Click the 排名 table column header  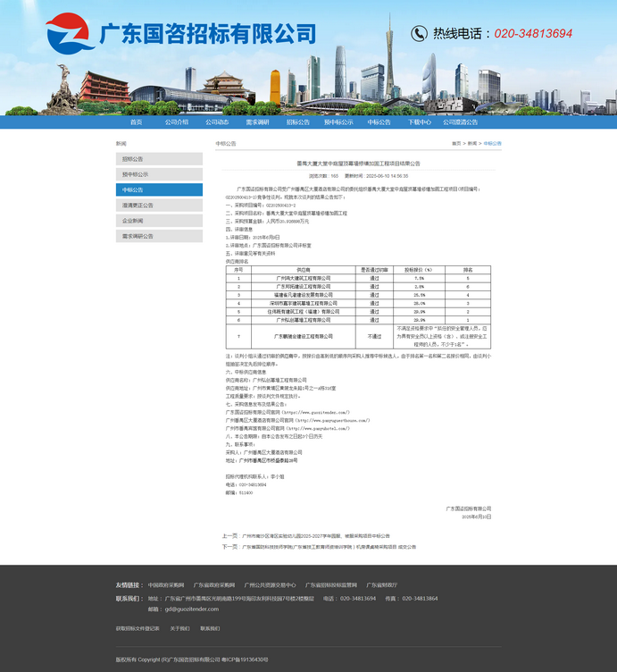468,270
